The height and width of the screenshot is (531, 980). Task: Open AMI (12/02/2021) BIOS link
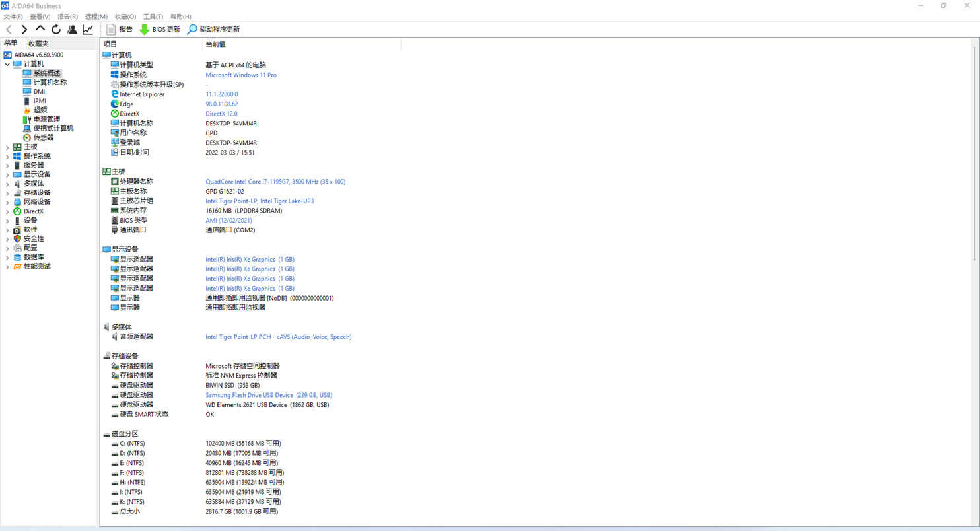pos(228,221)
